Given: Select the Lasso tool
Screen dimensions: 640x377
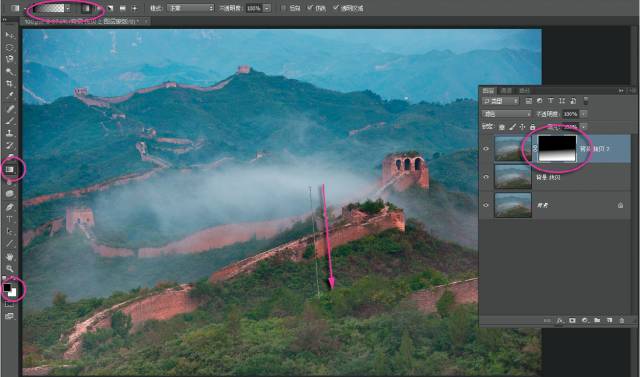Looking at the screenshot, I should click(x=9, y=59).
